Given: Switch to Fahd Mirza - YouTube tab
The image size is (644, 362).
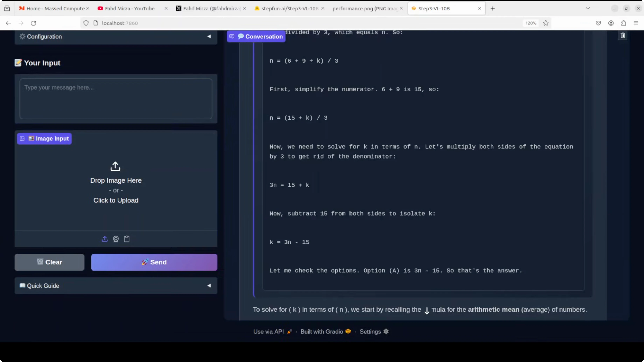Looking at the screenshot, I should [x=129, y=9].
